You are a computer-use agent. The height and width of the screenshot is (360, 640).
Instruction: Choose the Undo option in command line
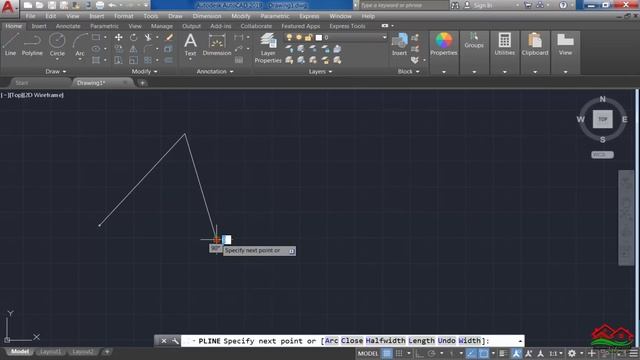point(447,340)
